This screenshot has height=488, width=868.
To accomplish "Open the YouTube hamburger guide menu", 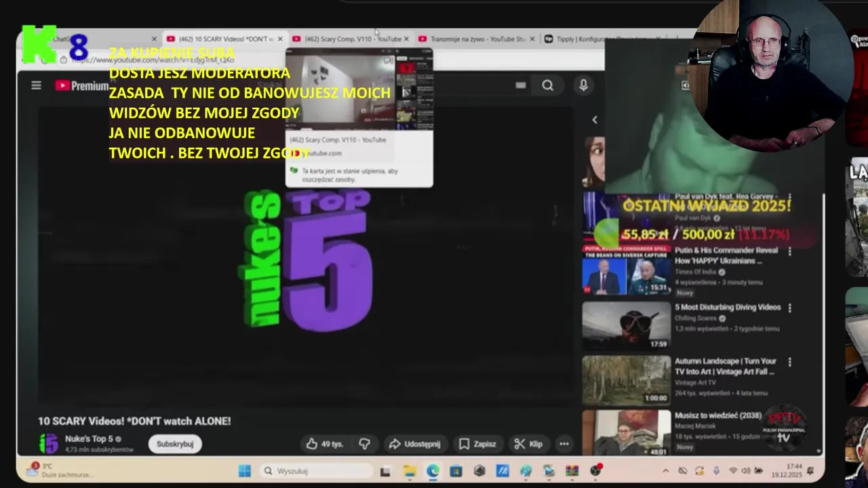I will 36,85.
